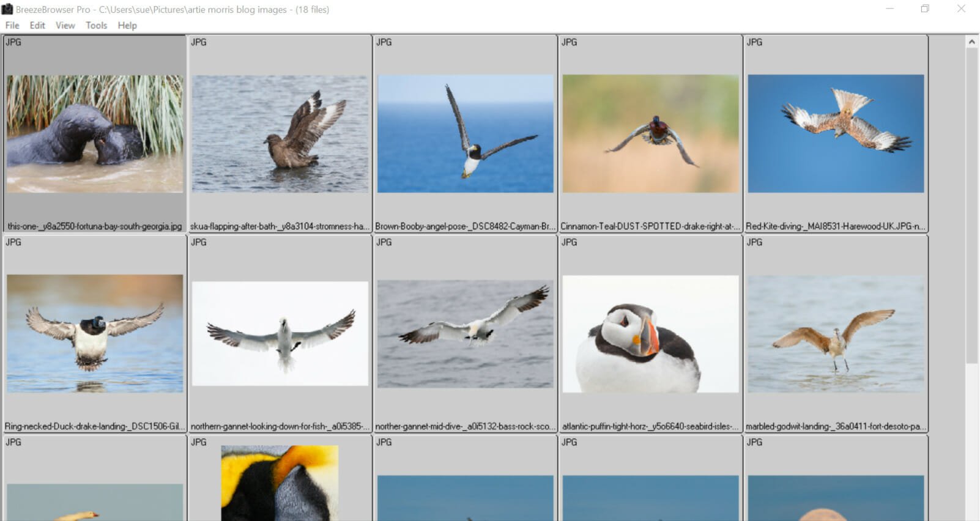Click filename atlantic-puffin-tight-horz

tap(650, 426)
